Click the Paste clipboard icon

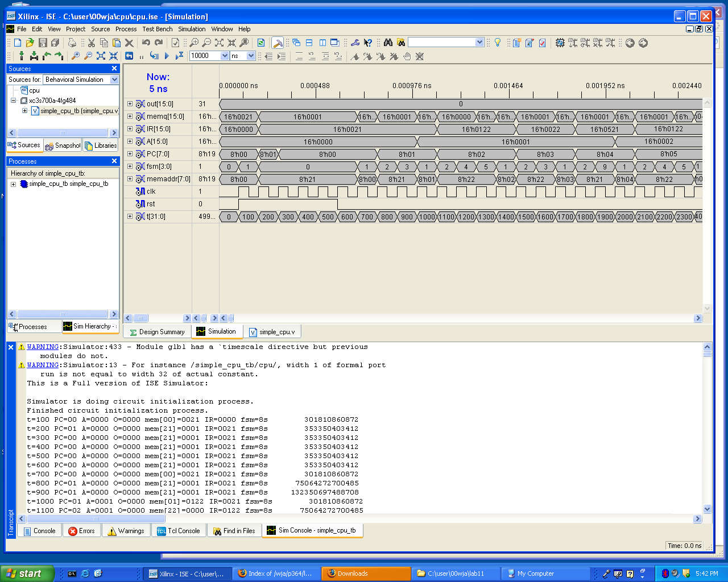click(117, 43)
